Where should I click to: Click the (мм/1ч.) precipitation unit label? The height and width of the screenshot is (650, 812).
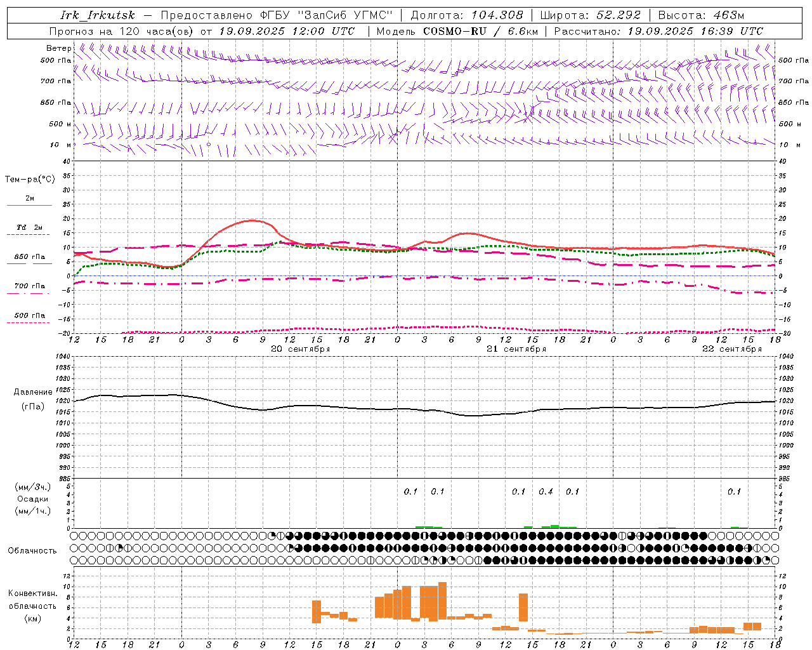click(x=33, y=511)
